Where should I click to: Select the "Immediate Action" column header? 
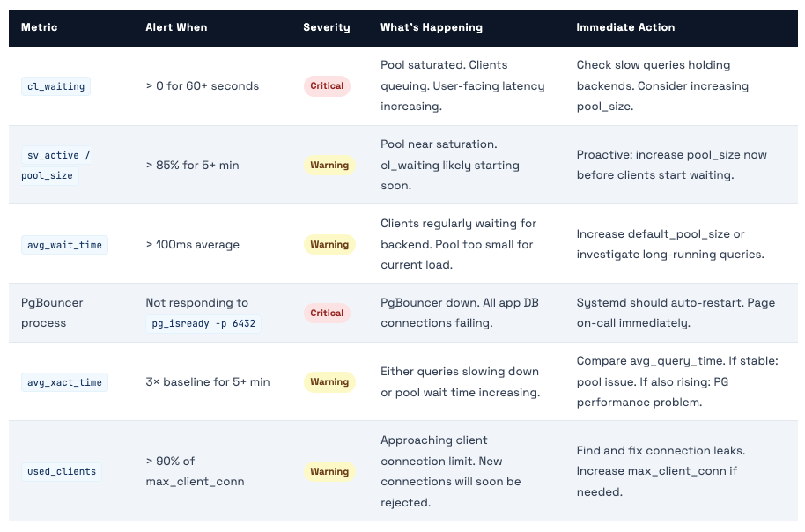point(625,27)
